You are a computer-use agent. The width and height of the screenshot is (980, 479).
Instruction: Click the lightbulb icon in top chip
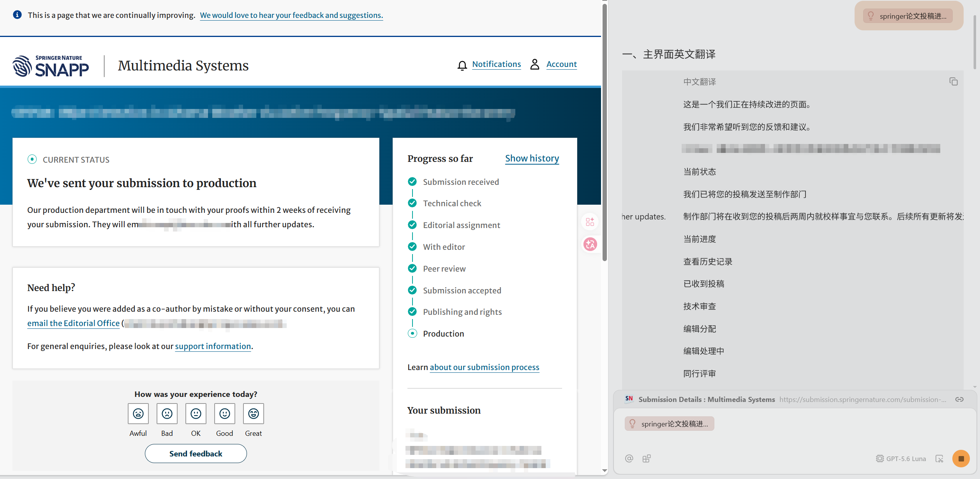[871, 16]
